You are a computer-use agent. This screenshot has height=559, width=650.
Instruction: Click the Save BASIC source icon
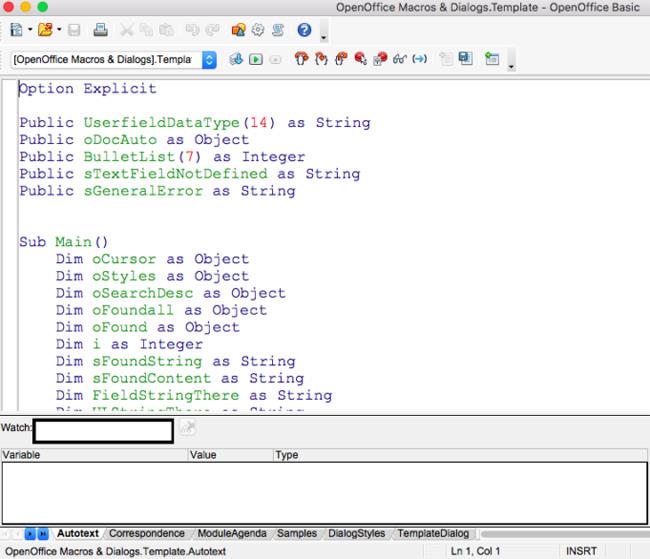(x=466, y=60)
